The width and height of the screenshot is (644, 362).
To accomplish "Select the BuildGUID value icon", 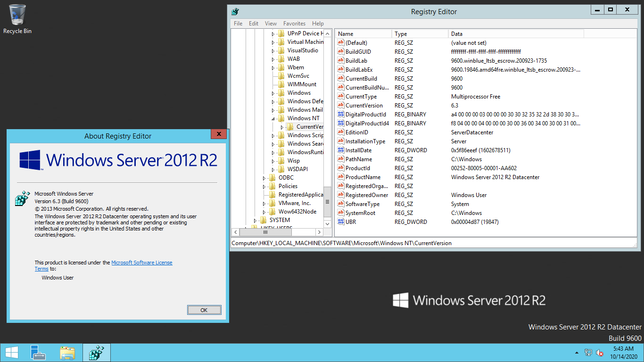I will (341, 51).
